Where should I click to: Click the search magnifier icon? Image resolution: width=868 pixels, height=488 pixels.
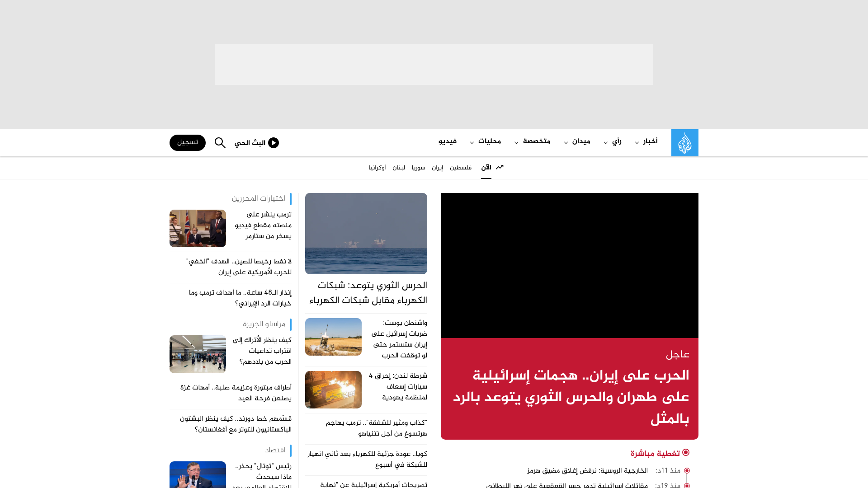pos(220,143)
